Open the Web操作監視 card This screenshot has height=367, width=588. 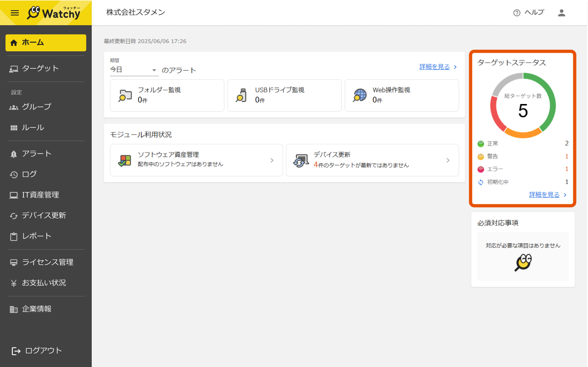click(402, 95)
